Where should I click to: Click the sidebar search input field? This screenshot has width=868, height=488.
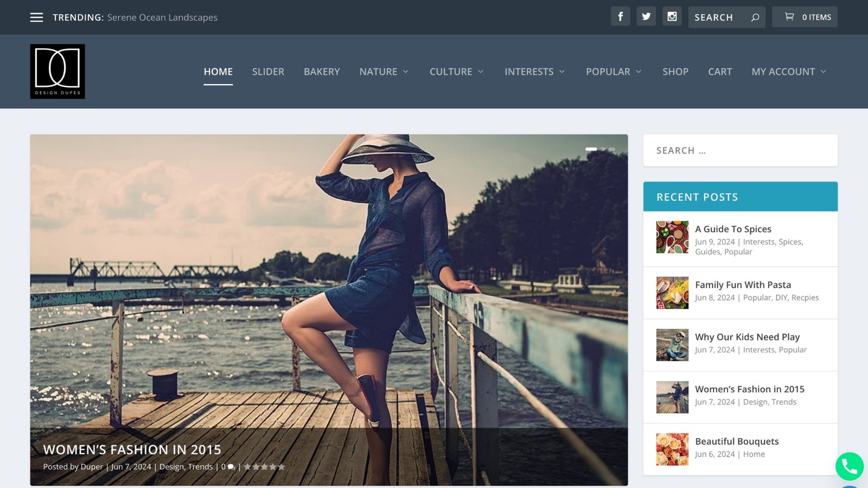click(x=740, y=150)
